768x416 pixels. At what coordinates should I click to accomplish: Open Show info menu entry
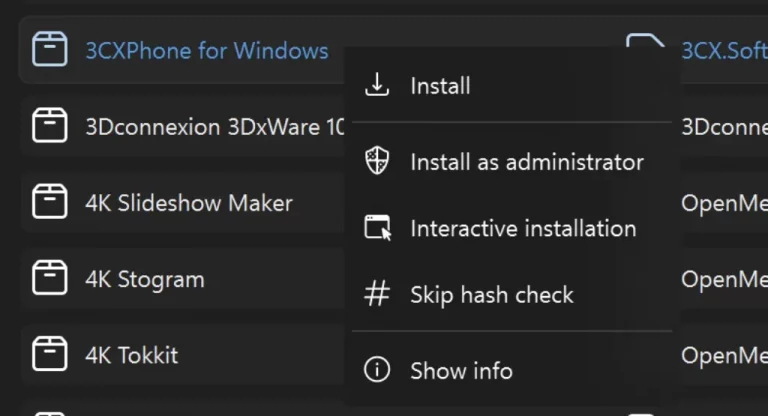pyautogui.click(x=512, y=370)
